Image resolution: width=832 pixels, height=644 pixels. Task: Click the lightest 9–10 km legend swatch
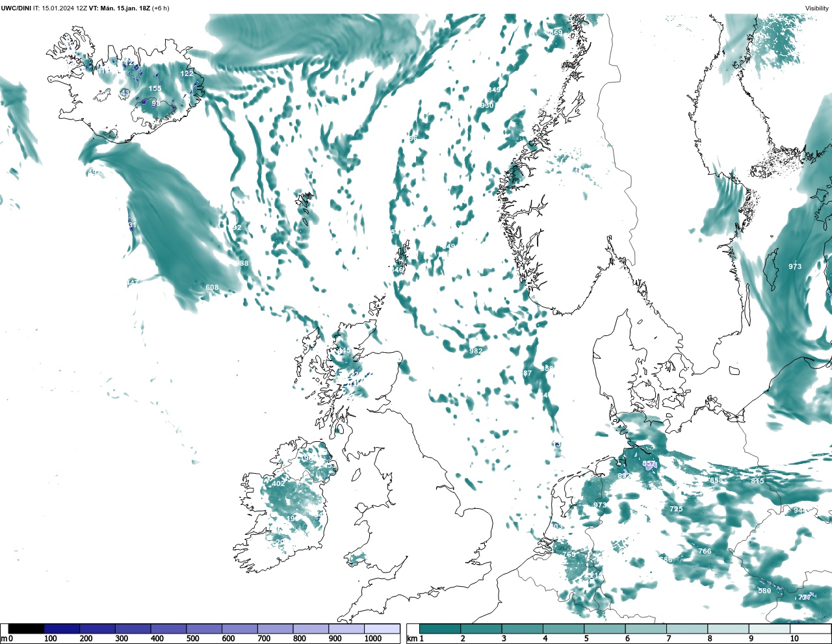(x=769, y=628)
